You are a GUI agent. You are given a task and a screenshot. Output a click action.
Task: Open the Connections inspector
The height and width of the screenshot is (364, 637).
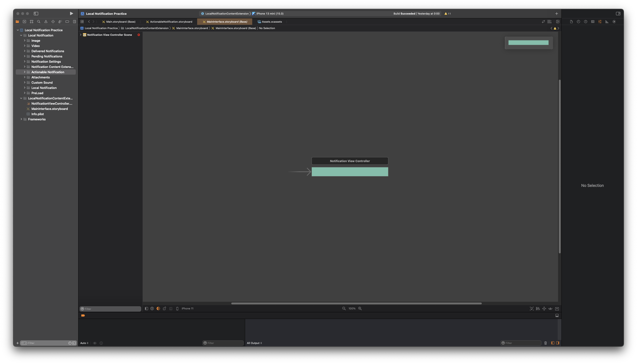click(x=614, y=22)
